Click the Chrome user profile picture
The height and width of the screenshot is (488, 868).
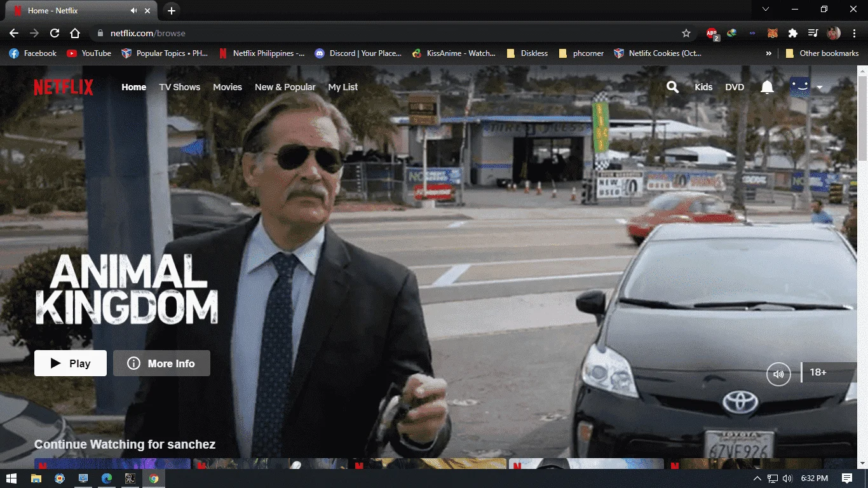click(x=834, y=33)
